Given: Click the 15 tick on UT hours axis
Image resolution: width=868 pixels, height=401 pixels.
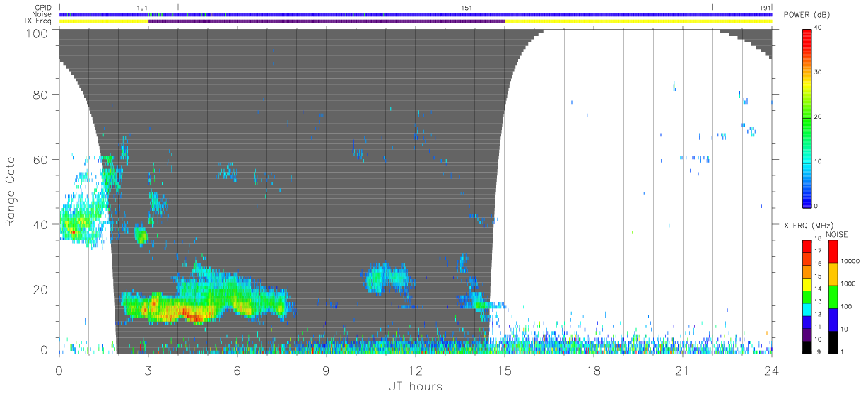Looking at the screenshot, I should click(x=505, y=370).
